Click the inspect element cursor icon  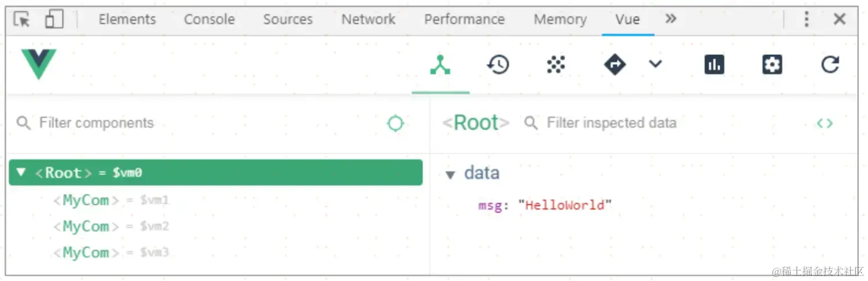(21, 20)
